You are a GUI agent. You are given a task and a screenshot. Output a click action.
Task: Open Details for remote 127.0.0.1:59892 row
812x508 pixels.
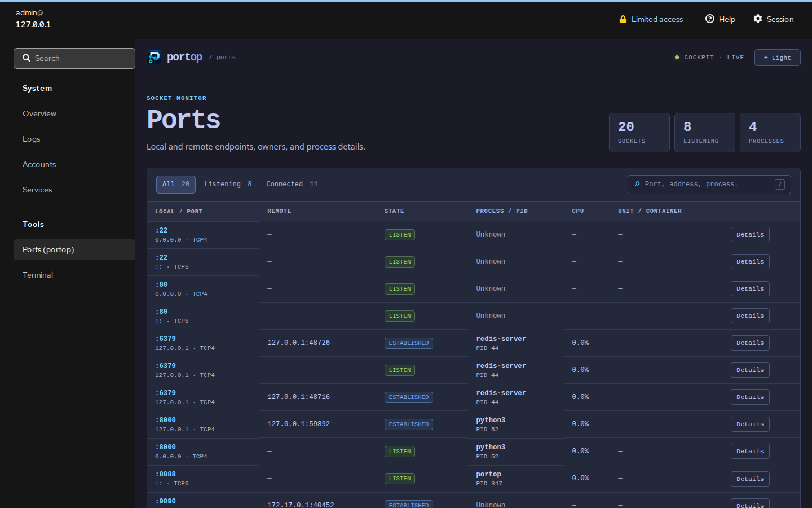click(750, 424)
